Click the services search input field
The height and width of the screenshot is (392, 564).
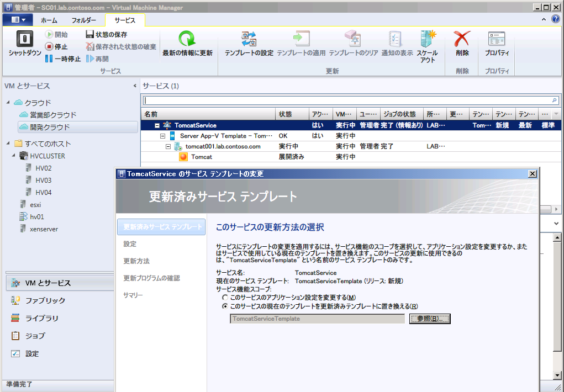click(x=348, y=100)
